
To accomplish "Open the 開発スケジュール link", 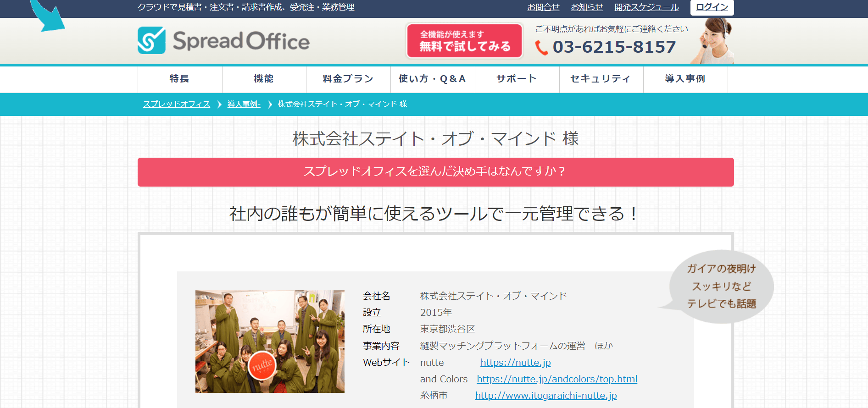I will [646, 7].
